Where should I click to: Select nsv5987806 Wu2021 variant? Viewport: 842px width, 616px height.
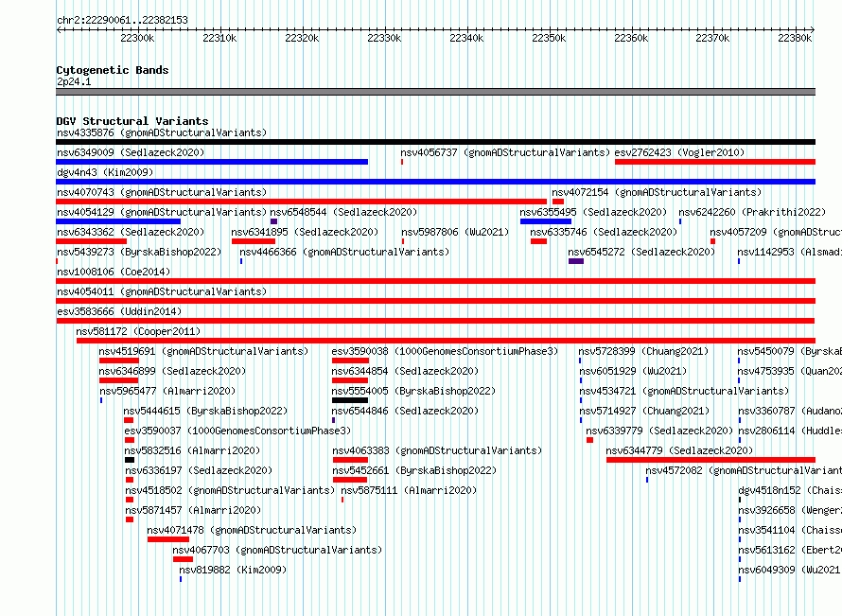455,232
